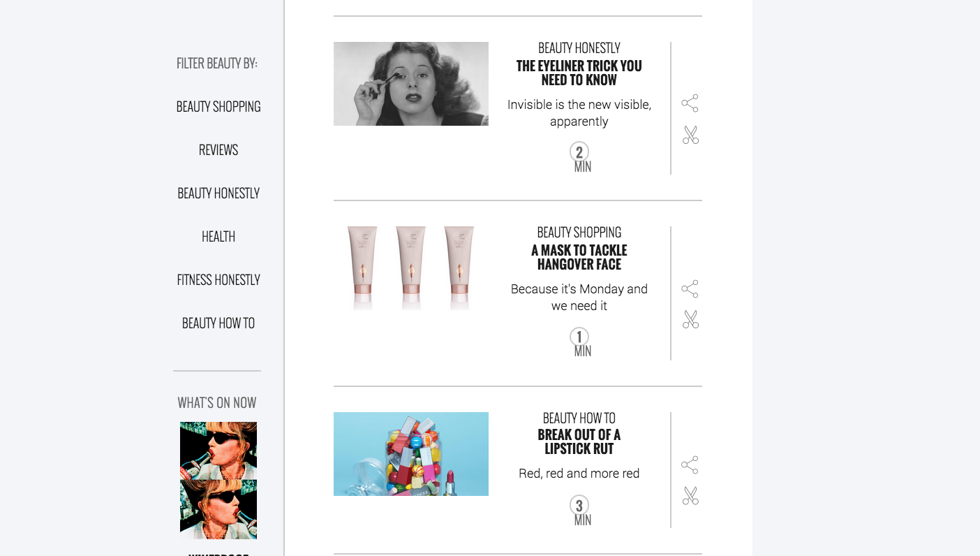
Task: Open the lipstick jar photo thumbnail
Action: pos(411,454)
